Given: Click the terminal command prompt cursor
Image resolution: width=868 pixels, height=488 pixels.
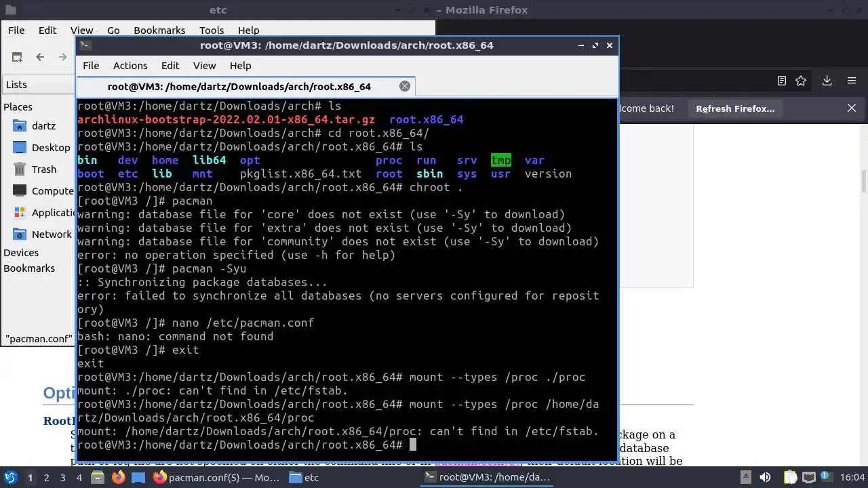Looking at the screenshot, I should coord(412,445).
